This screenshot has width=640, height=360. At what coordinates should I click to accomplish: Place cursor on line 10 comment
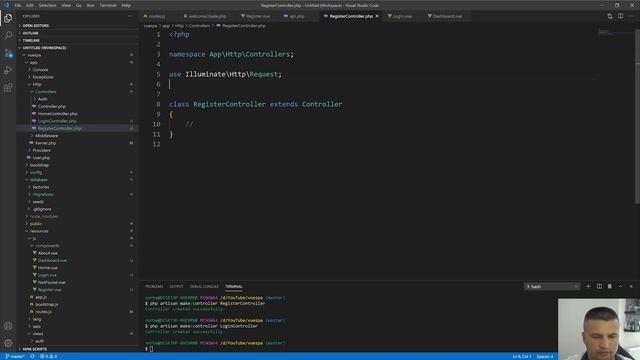click(x=189, y=124)
